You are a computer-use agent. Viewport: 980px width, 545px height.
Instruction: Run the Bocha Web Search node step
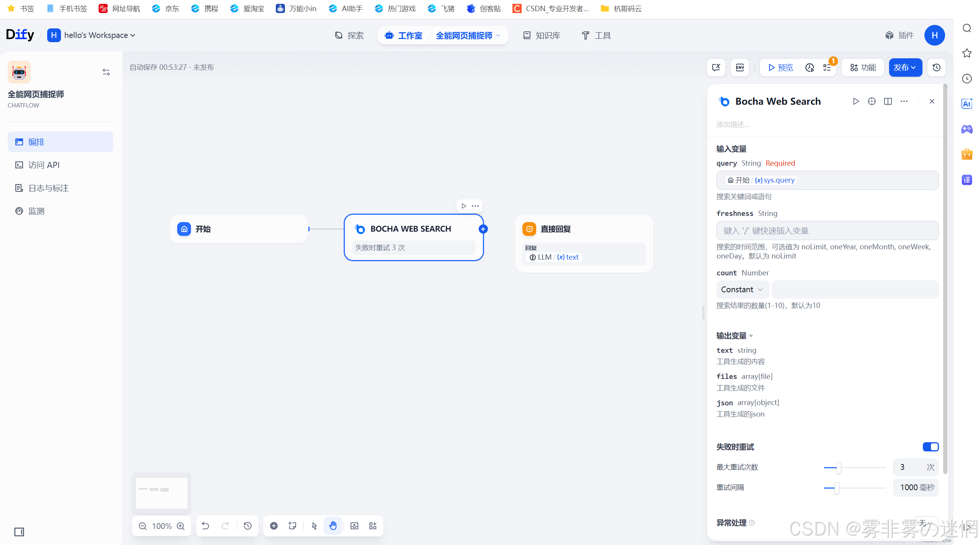(856, 101)
